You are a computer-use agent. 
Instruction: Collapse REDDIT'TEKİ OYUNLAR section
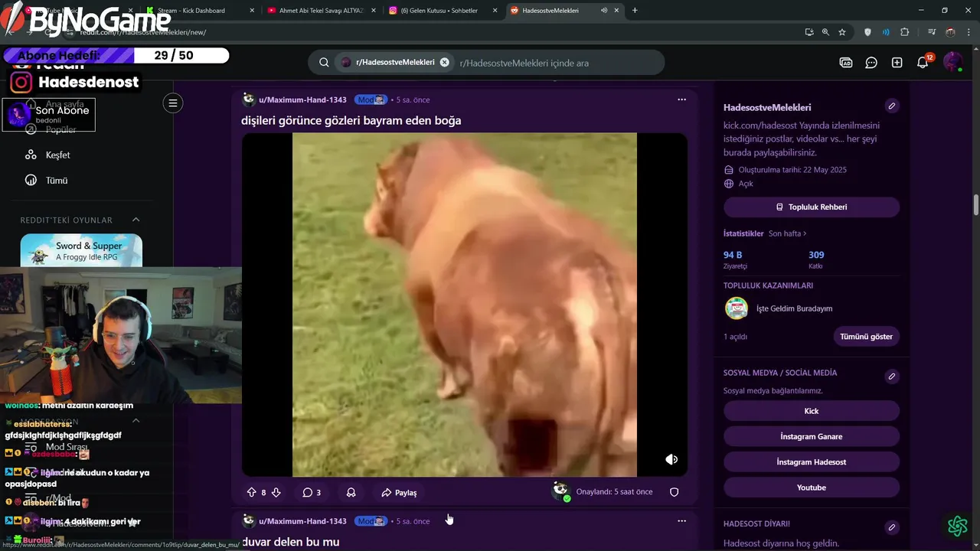click(136, 220)
